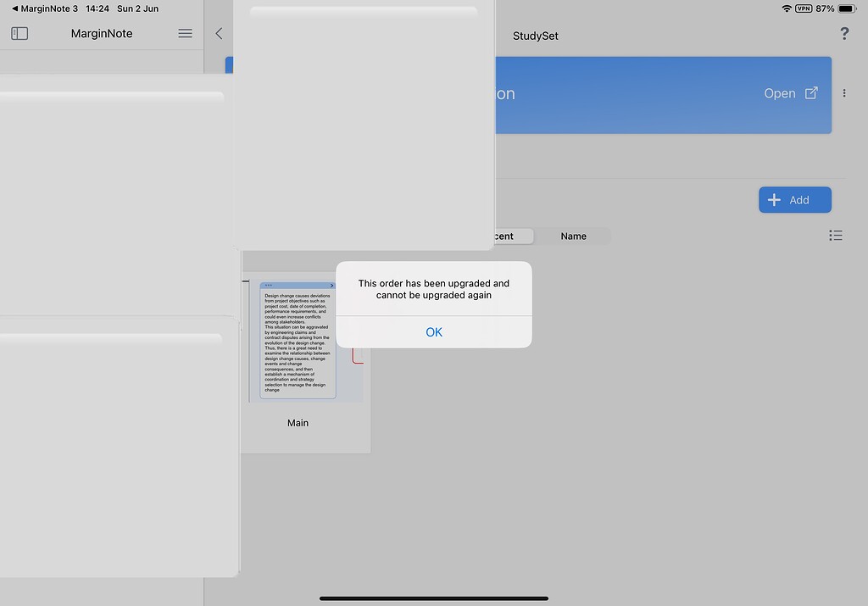Open the help question mark icon
The width and height of the screenshot is (868, 606).
tap(843, 33)
